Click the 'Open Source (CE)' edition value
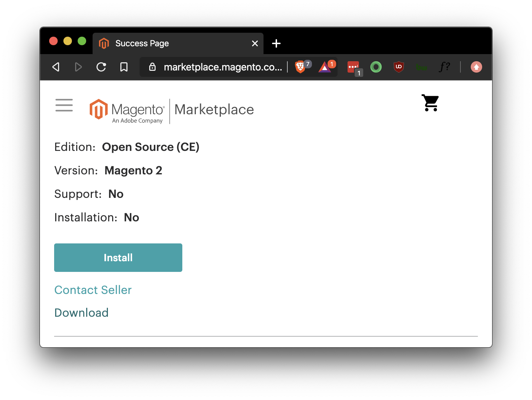This screenshot has width=532, height=400. click(151, 147)
